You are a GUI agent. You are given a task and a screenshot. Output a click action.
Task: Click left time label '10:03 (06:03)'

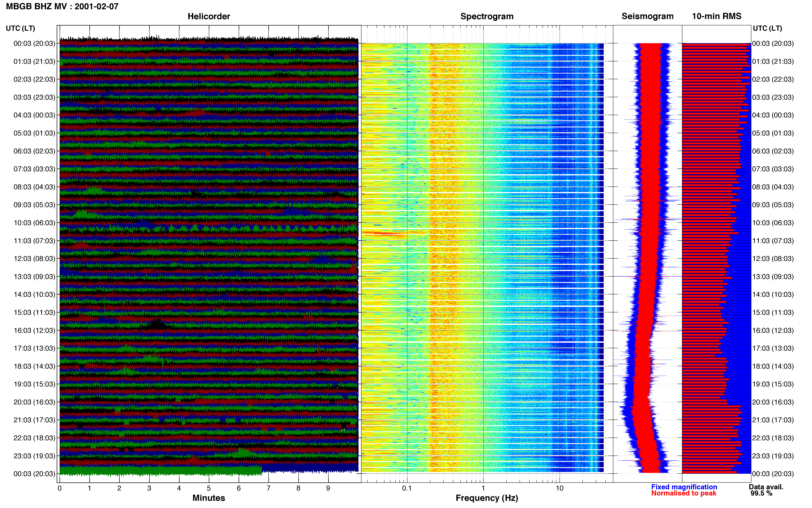point(34,223)
